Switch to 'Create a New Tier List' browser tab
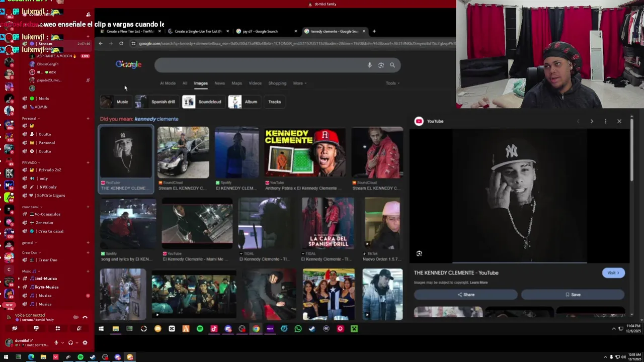Viewport: 644px width, 362px height. pyautogui.click(x=130, y=31)
